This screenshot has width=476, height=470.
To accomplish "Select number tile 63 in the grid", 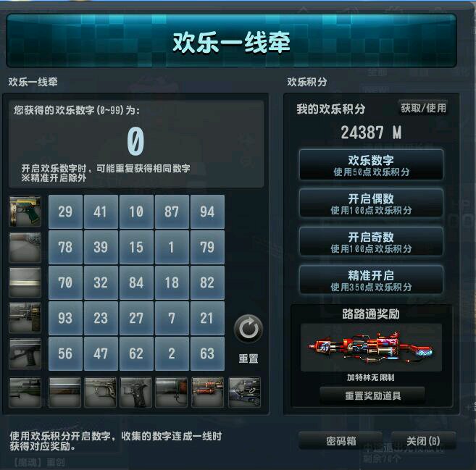I will point(207,353).
